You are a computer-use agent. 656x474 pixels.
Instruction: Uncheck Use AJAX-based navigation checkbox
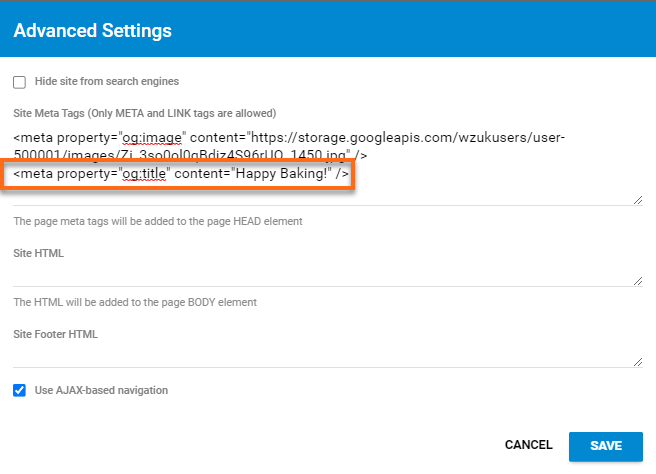click(x=19, y=390)
